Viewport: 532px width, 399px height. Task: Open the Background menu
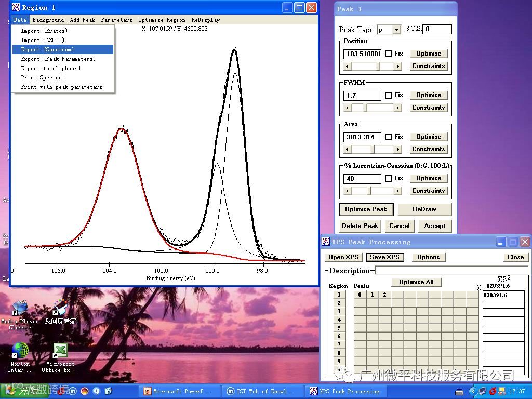[x=48, y=20]
